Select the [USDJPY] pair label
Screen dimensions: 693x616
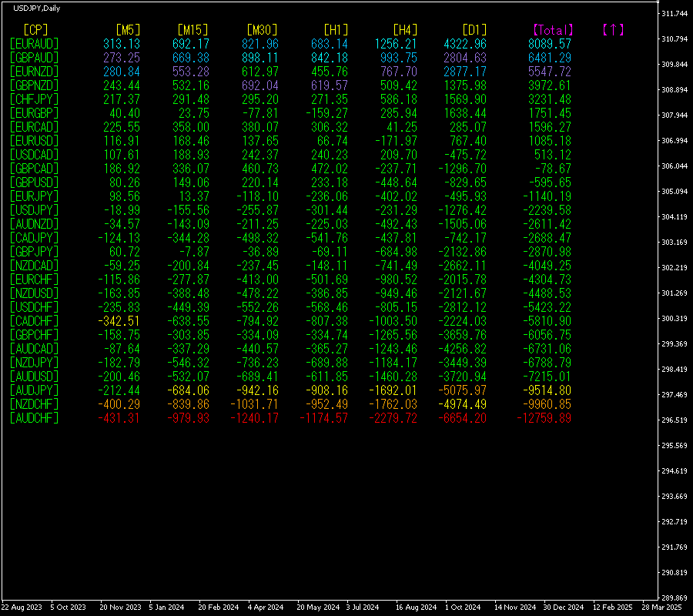[x=34, y=210]
